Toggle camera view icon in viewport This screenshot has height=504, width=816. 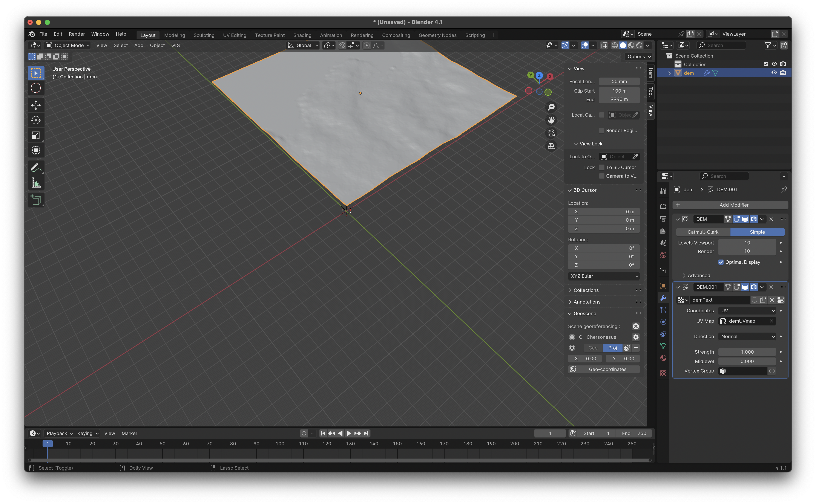(551, 133)
